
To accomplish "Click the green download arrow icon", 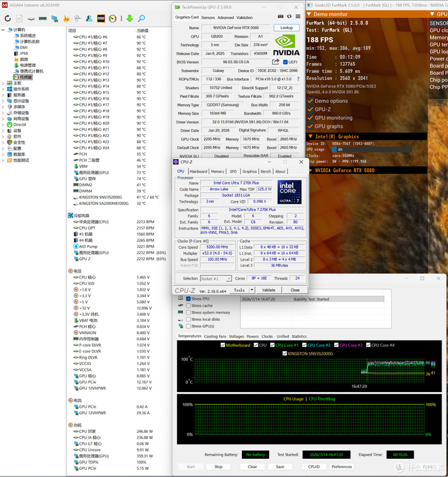I will point(130,19).
